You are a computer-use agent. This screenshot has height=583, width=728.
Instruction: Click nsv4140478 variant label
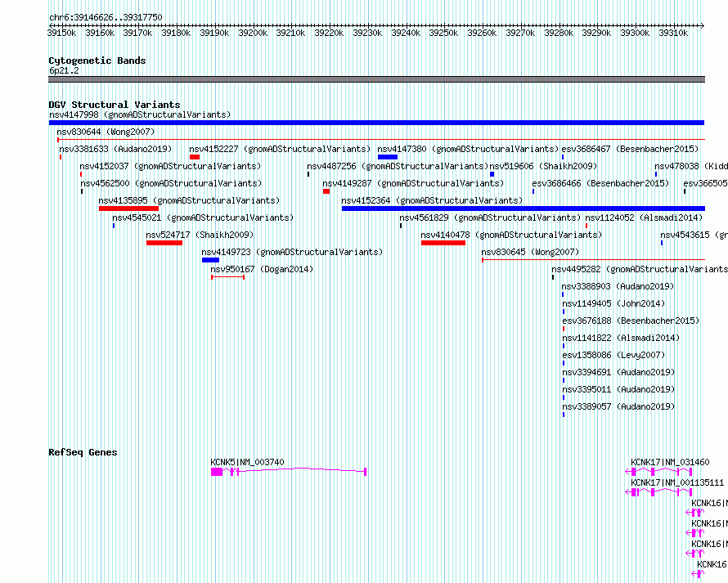(x=511, y=235)
